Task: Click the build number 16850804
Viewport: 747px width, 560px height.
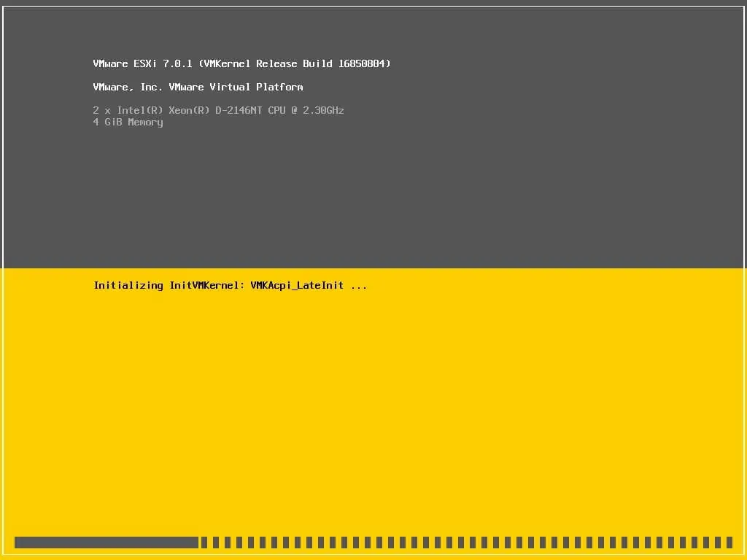Action: tap(363, 63)
